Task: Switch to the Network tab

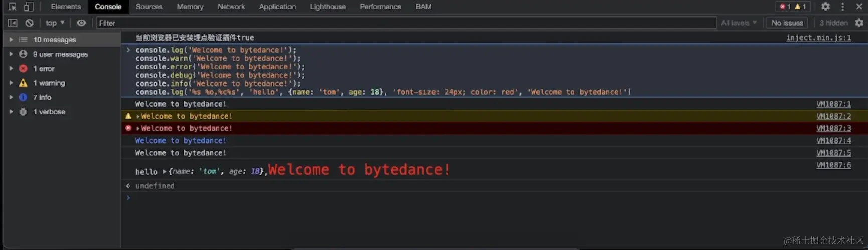Action: pyautogui.click(x=231, y=7)
